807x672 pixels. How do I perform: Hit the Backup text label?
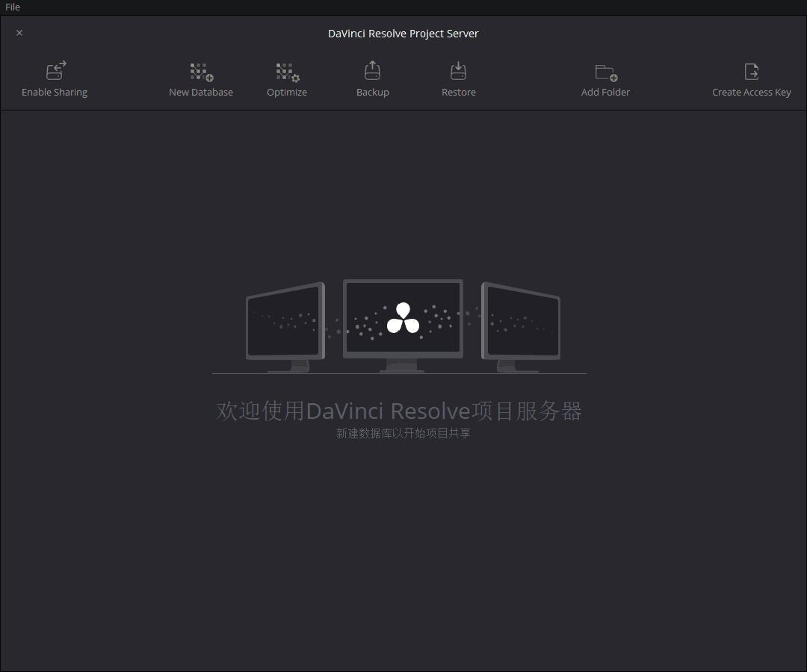[x=372, y=93]
